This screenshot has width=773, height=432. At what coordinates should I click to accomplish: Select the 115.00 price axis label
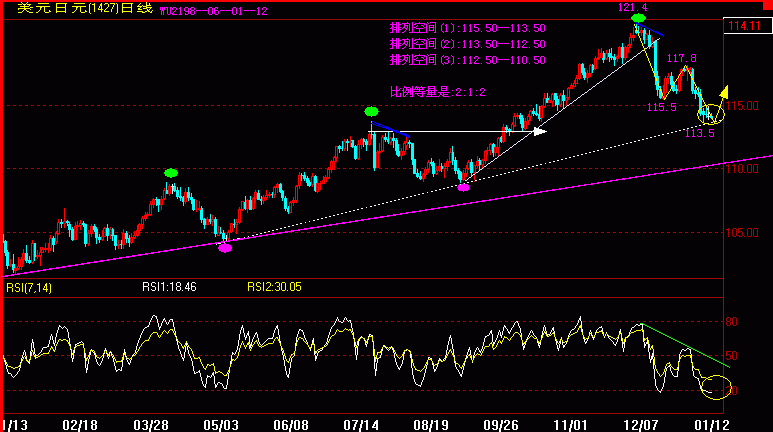[x=742, y=106]
